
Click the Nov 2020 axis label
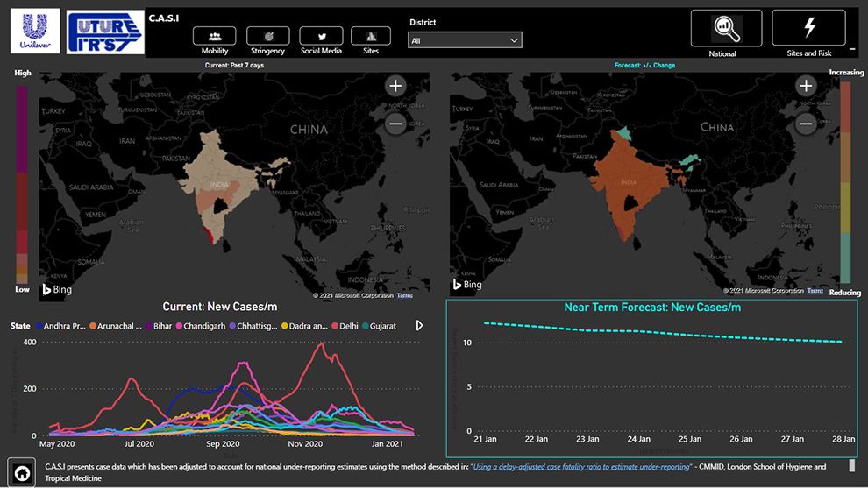pyautogui.click(x=305, y=443)
